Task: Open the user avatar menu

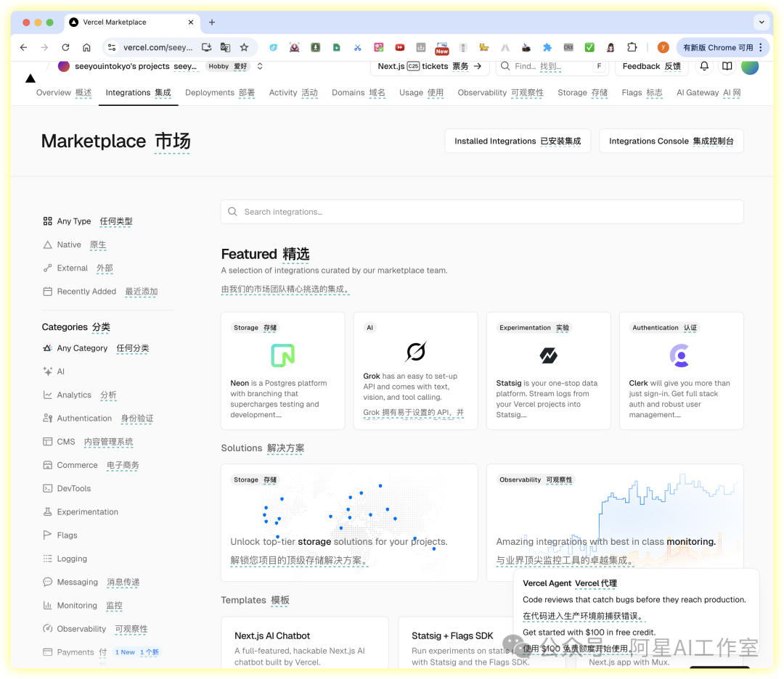Action: tap(749, 66)
